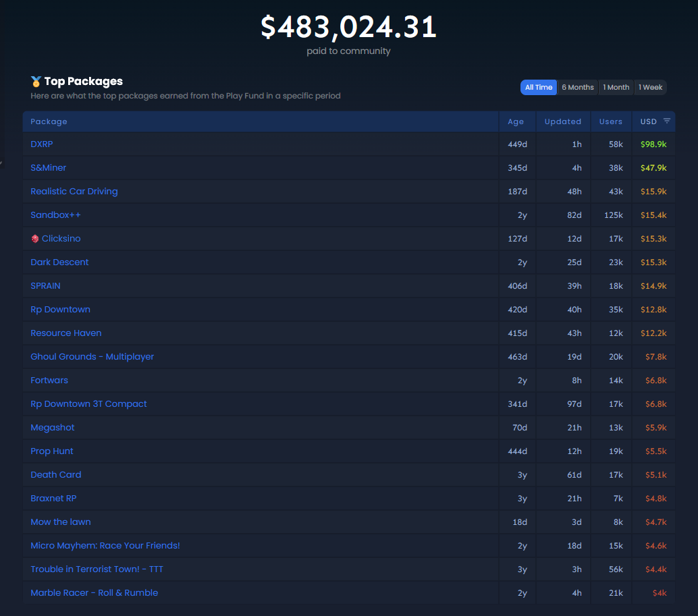Switch to the 6 Months tab

tap(577, 87)
